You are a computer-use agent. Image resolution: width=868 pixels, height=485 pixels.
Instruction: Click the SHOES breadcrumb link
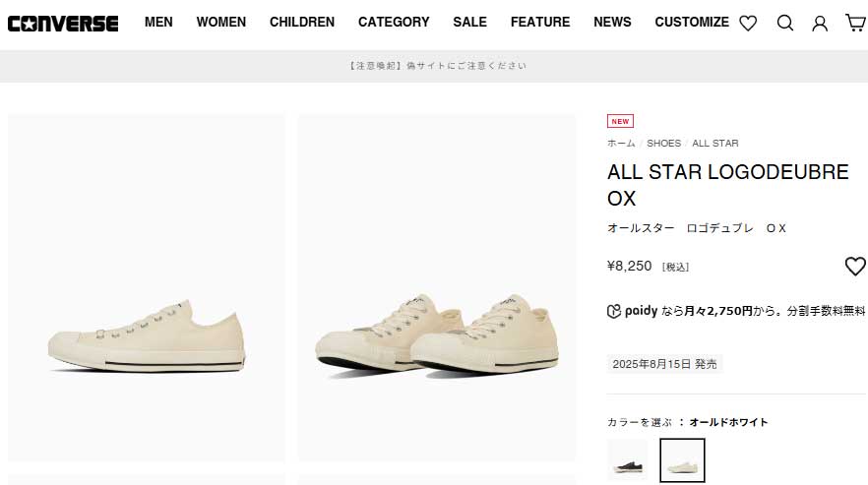coord(663,144)
